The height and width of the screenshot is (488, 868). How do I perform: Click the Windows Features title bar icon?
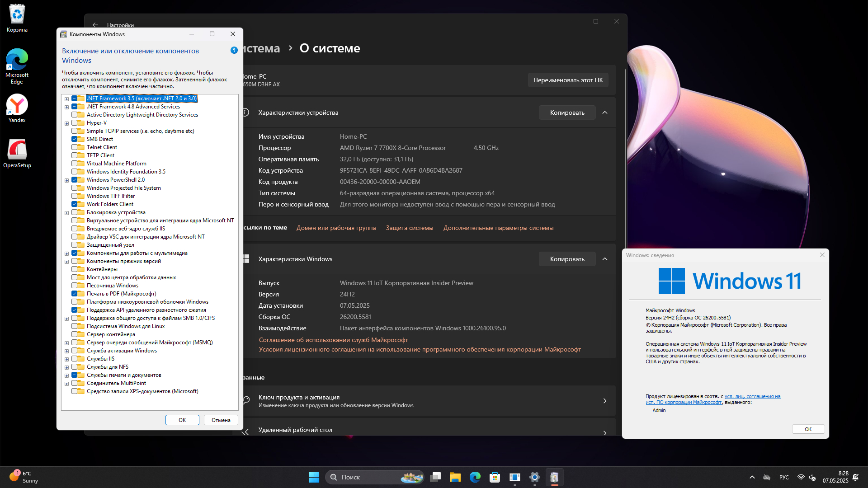pyautogui.click(x=64, y=34)
